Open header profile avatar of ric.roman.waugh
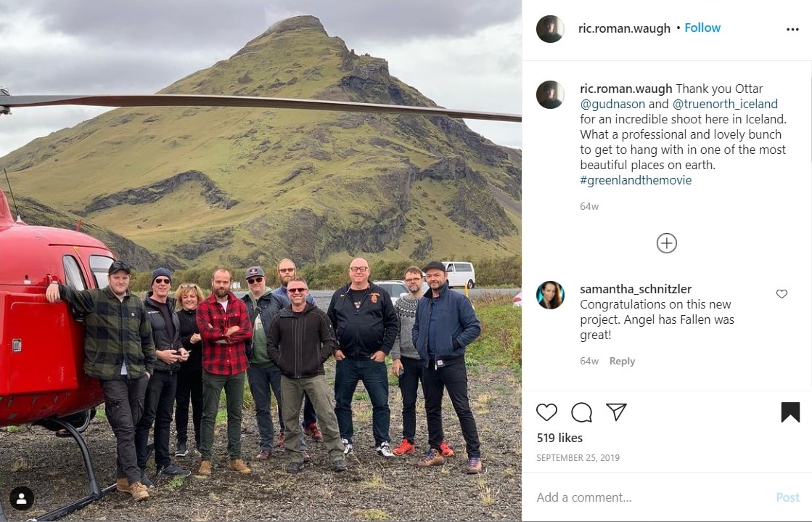The image size is (812, 522). pyautogui.click(x=550, y=29)
